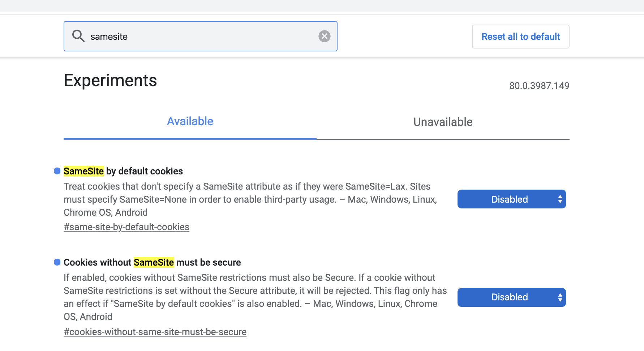Viewport: 644px width, 351px height.
Task: Click the Experiments page heading
Action: click(110, 80)
